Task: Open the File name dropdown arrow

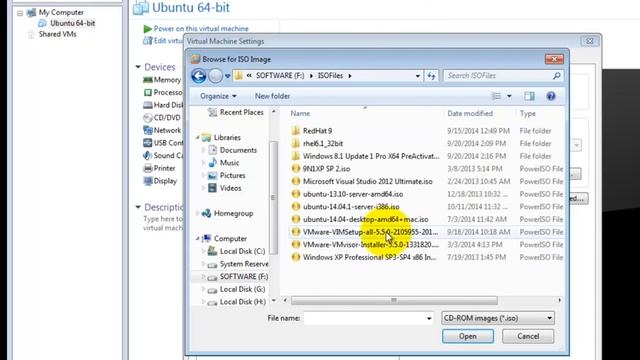Action: point(429,318)
